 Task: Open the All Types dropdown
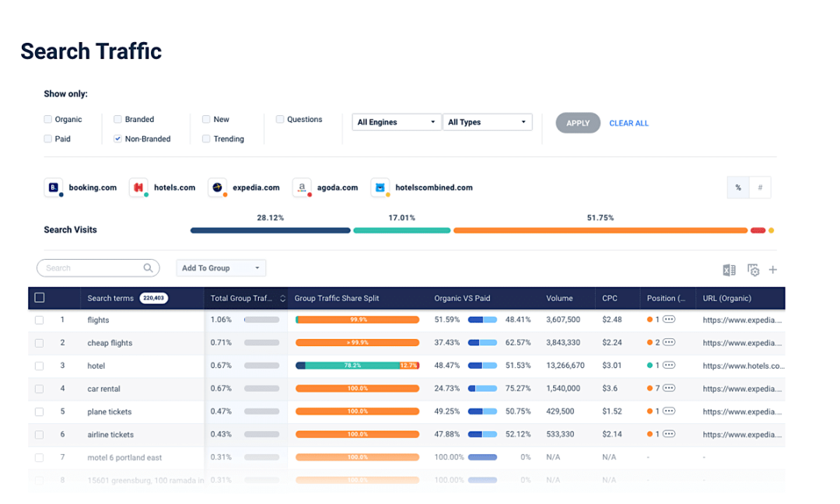[488, 122]
